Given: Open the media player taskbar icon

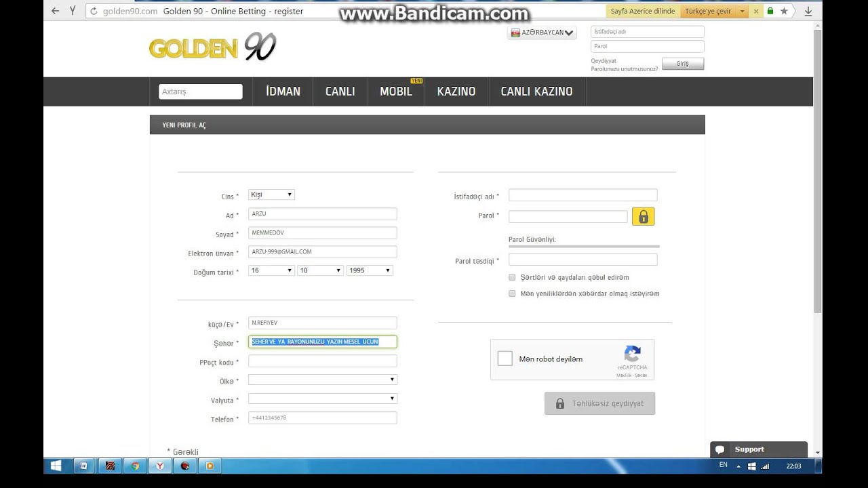Looking at the screenshot, I should 210,466.
